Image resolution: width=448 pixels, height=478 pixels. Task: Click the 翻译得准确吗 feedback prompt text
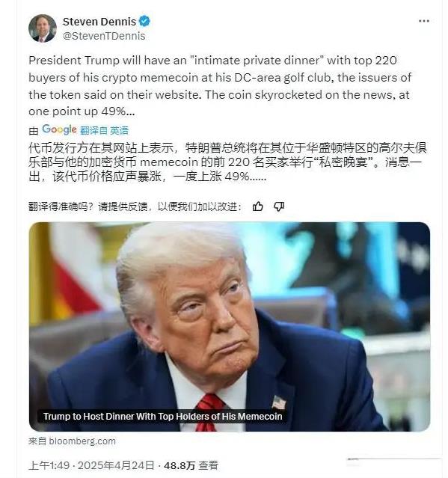[x=135, y=206]
